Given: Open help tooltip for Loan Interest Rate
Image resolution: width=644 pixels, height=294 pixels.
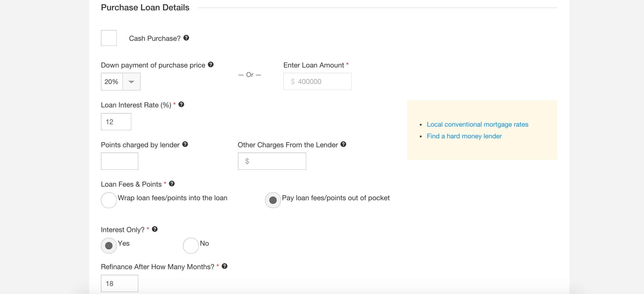Looking at the screenshot, I should [181, 105].
